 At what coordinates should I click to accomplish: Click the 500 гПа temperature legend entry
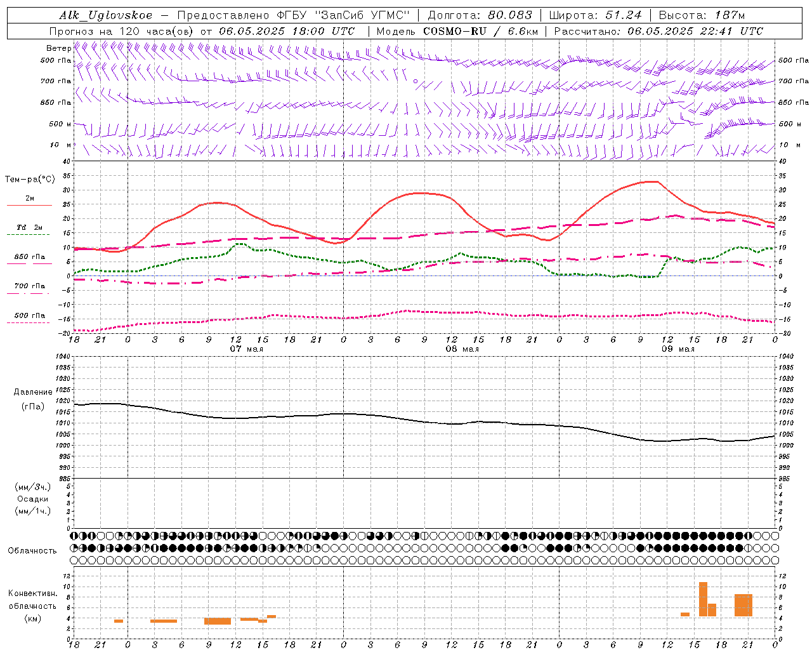click(x=30, y=315)
